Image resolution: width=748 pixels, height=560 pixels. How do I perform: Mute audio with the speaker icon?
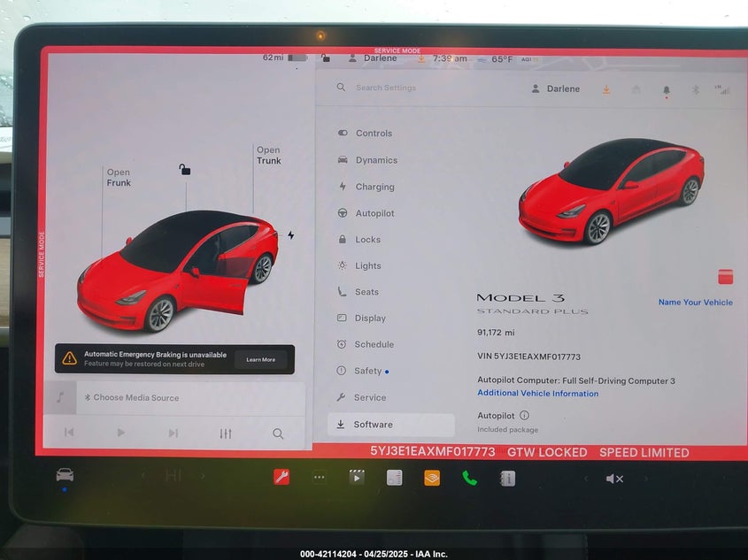615,479
